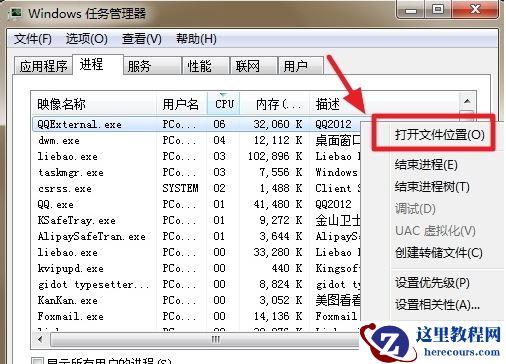Viewport: 506px width, 364px height.
Task: Choose 结束进程(E) in context menu
Action: point(426,165)
